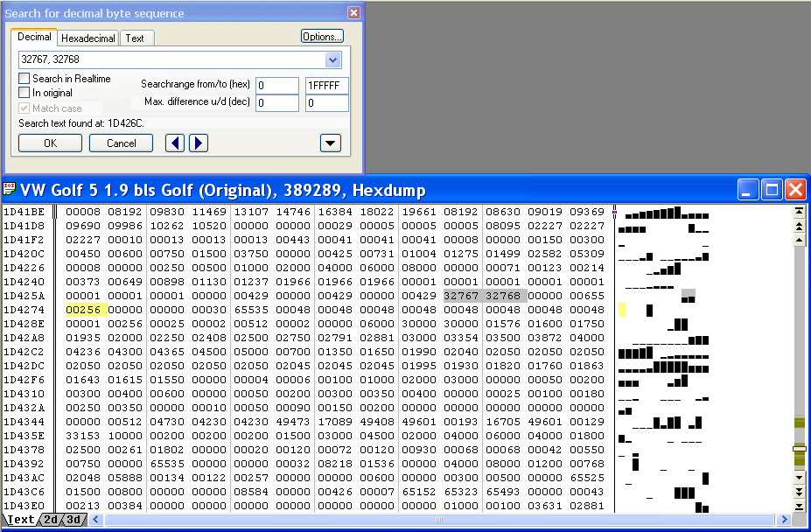Find next match with right arrow button

(199, 143)
